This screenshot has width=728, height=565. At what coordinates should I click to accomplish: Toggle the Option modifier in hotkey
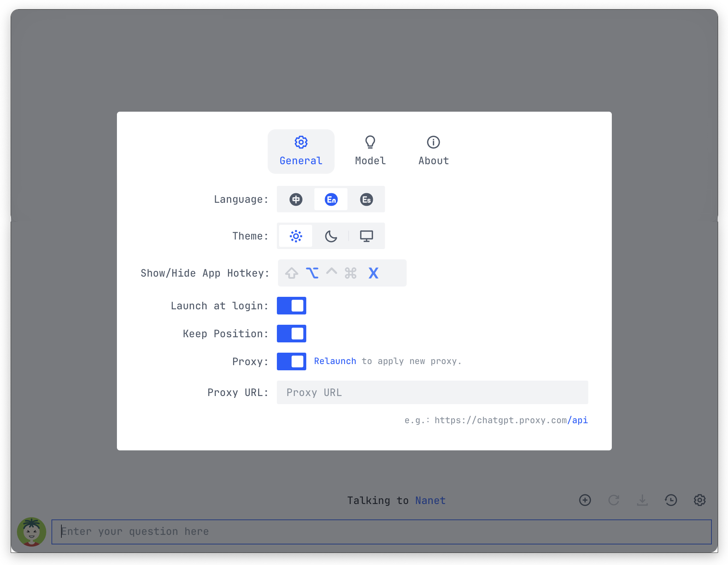point(312,273)
